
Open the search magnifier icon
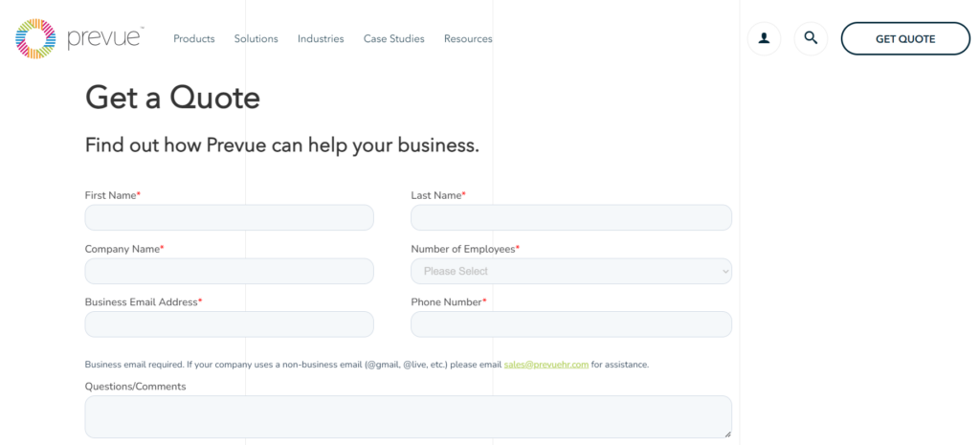click(x=811, y=38)
